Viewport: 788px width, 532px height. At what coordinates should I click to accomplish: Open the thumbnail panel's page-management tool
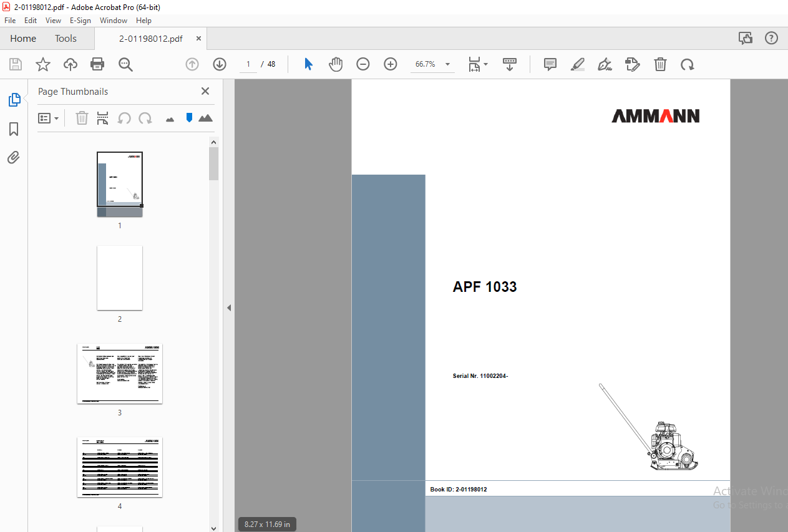(103, 118)
